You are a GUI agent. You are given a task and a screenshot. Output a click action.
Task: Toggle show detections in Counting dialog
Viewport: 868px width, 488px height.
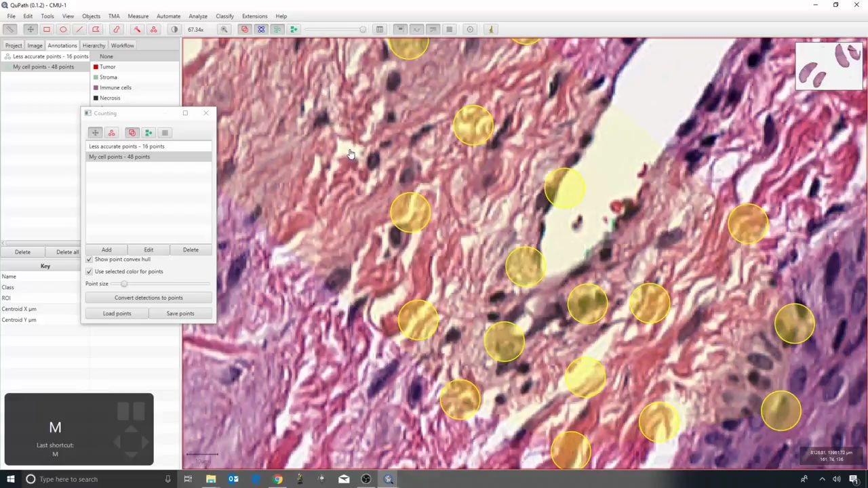pos(149,132)
